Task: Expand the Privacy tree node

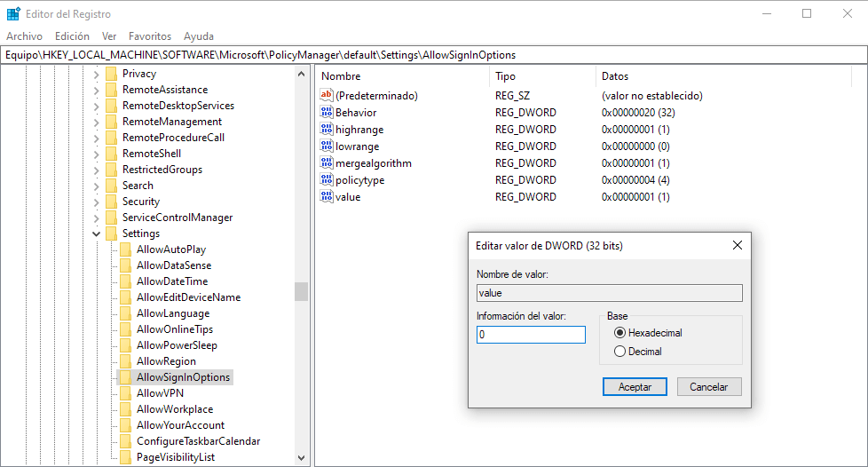Action: coord(97,75)
